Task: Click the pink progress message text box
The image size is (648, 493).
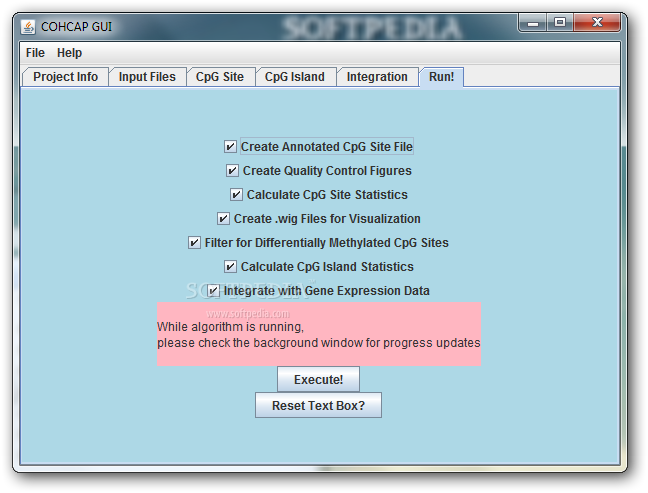Action: click(319, 334)
